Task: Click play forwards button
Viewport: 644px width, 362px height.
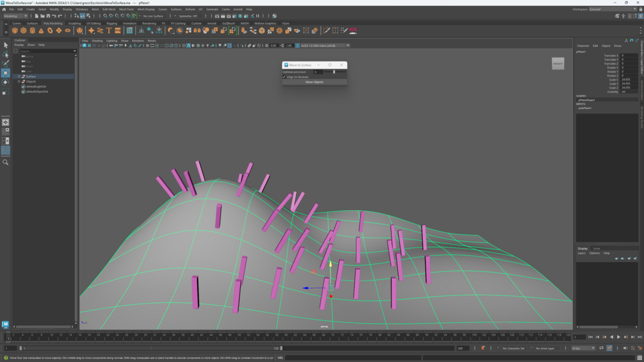Action: point(618,337)
